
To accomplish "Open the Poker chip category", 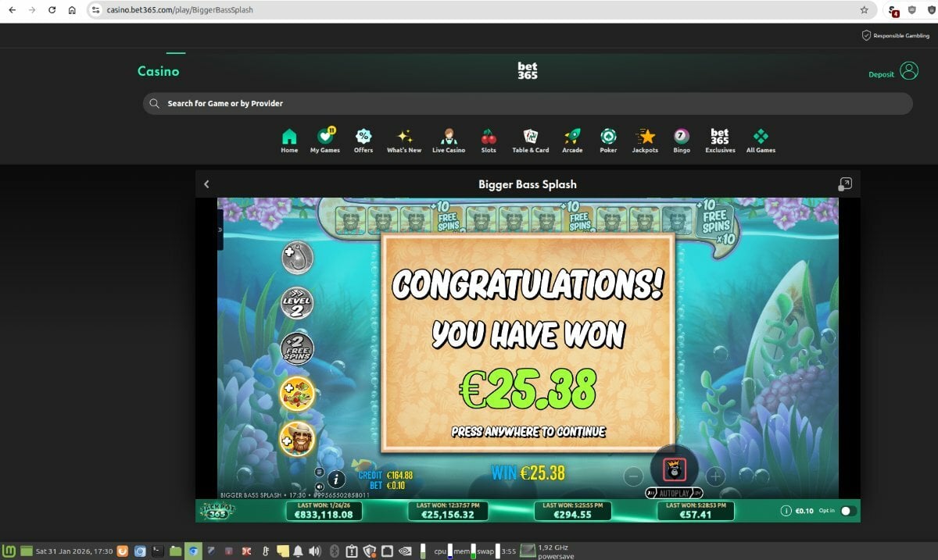I will coord(608,141).
